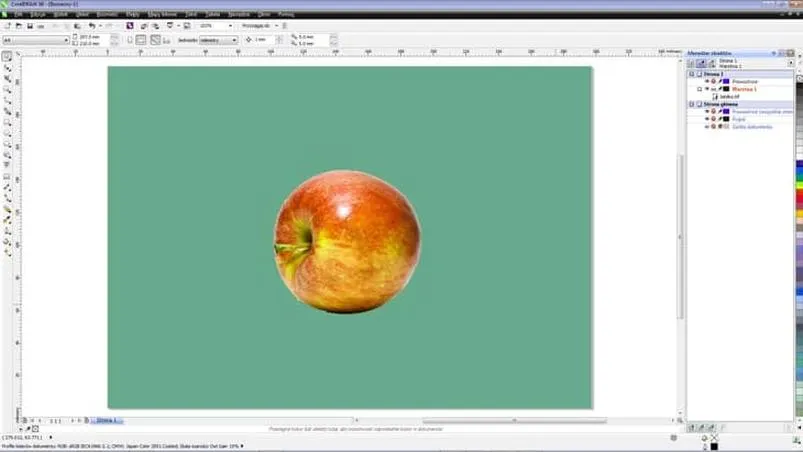Image resolution: width=803 pixels, height=452 pixels.
Task: Select the Warstwa 1 layer name
Action: 744,89
